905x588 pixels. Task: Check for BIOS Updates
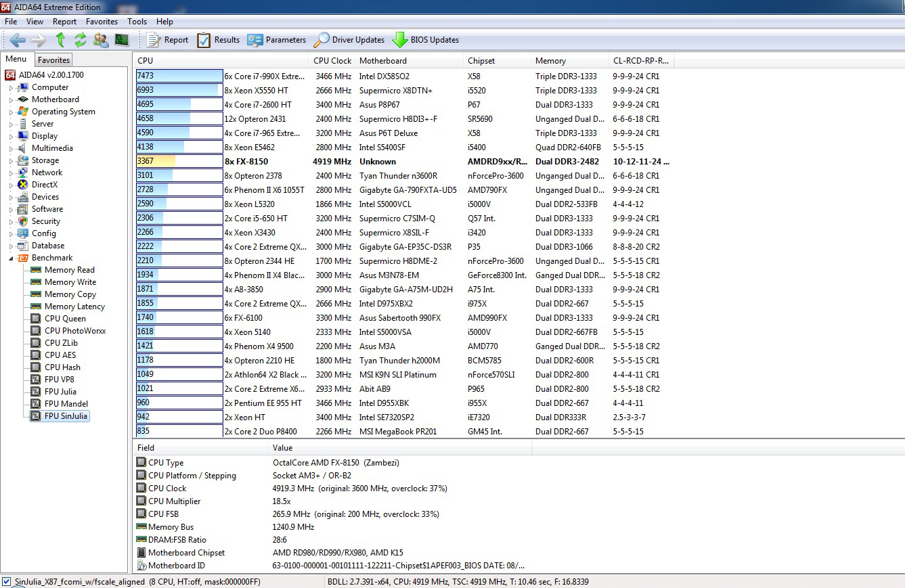click(425, 40)
